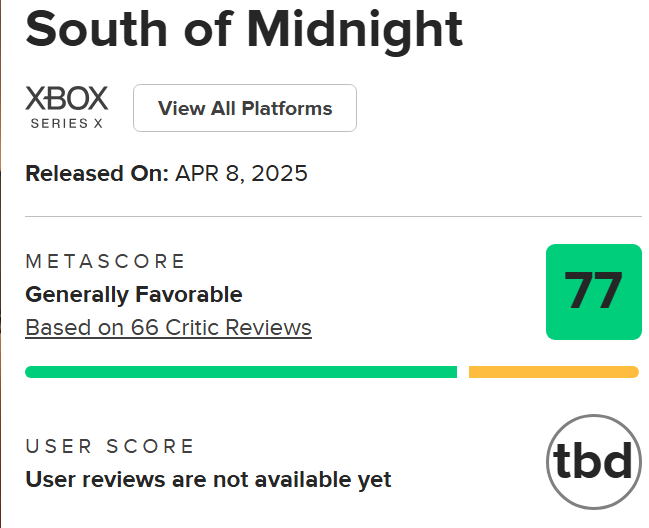
Task: Open View All Platforms
Action: (245, 108)
